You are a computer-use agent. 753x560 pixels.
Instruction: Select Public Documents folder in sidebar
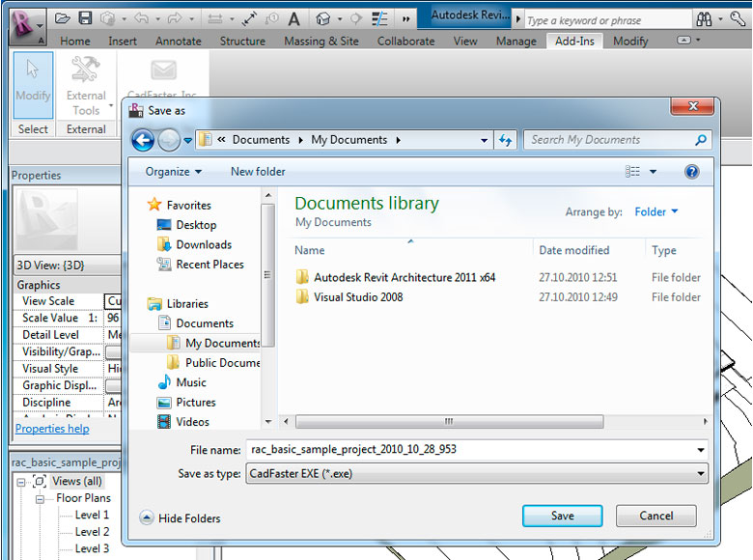tap(223, 363)
